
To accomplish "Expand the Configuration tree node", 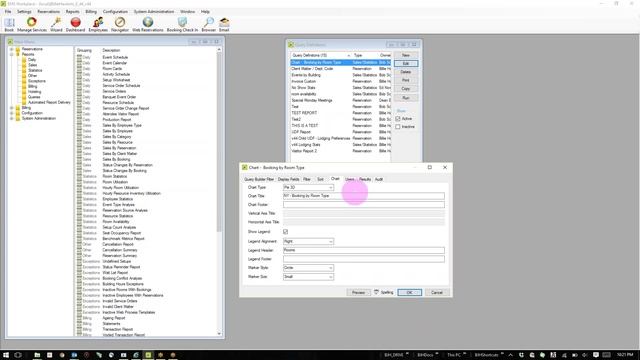I will coord(11,113).
